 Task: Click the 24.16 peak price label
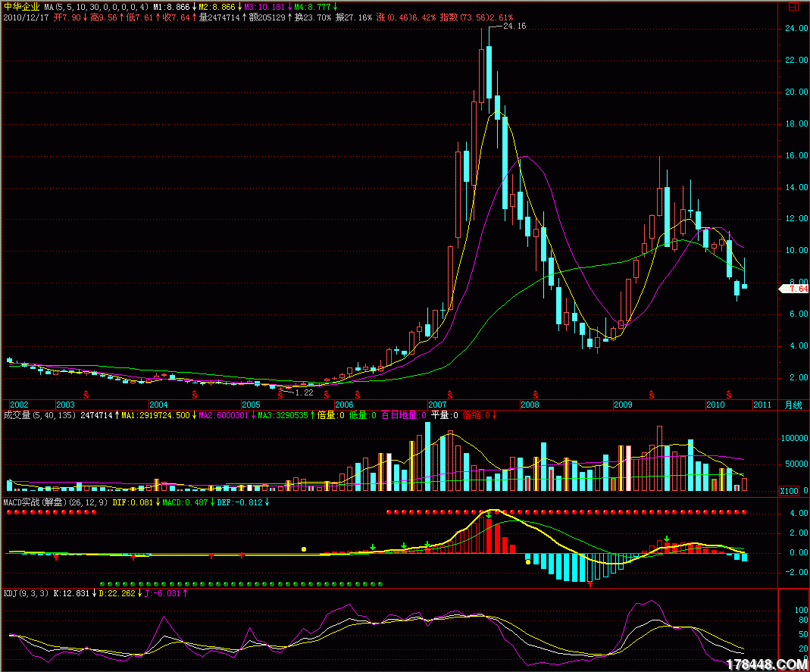click(514, 26)
